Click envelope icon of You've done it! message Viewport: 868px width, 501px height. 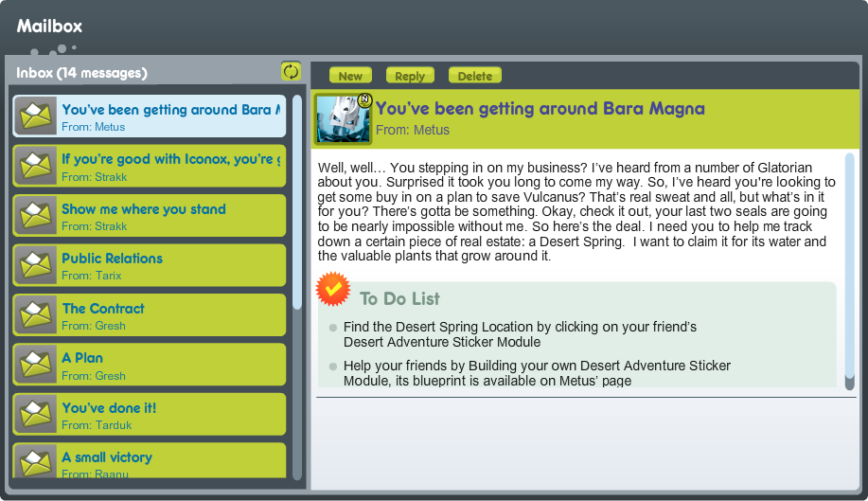point(36,414)
